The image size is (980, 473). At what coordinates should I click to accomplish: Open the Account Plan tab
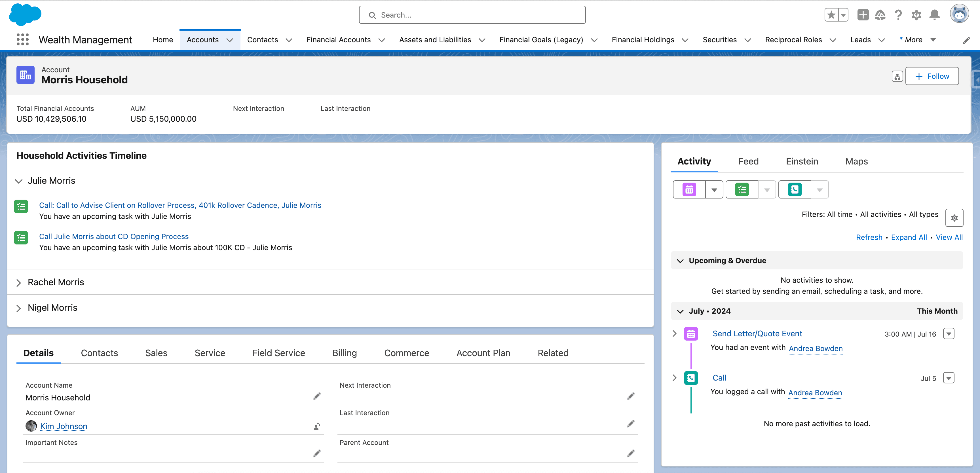[483, 353]
